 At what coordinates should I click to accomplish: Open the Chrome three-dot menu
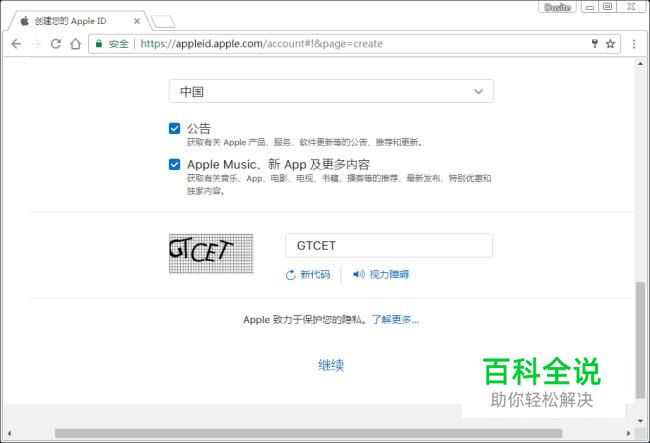634,44
